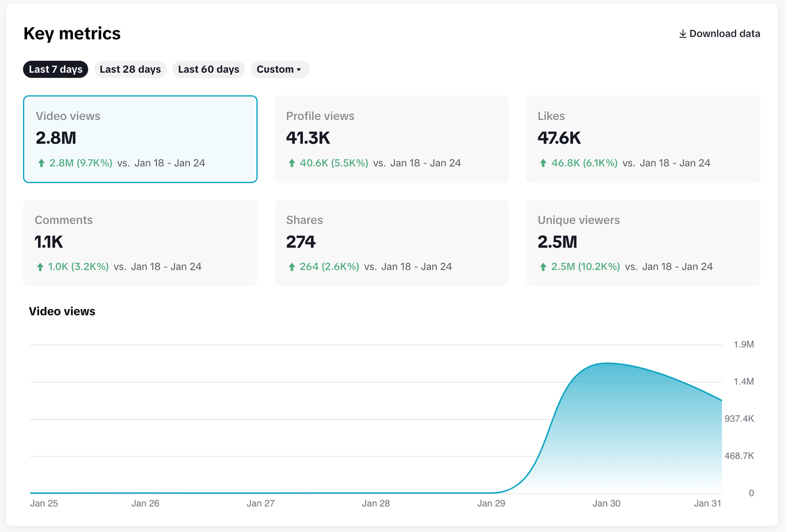Click the 2.5M (10.2K%) change value
This screenshot has height=532, width=786.
click(x=586, y=267)
